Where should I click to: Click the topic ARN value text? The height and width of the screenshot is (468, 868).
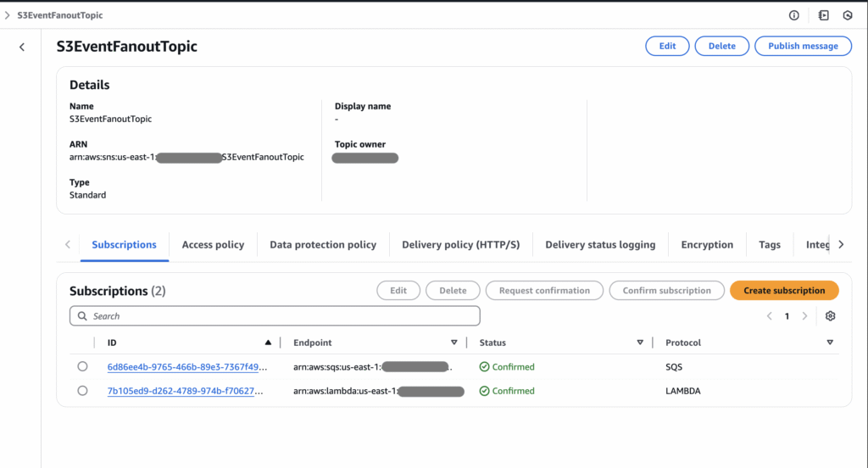pos(186,158)
